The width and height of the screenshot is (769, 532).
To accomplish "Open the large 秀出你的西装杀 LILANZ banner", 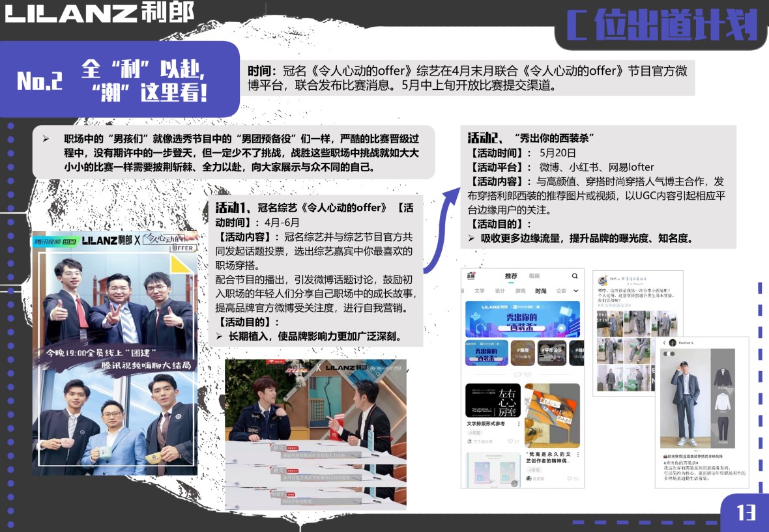I will pos(522,319).
